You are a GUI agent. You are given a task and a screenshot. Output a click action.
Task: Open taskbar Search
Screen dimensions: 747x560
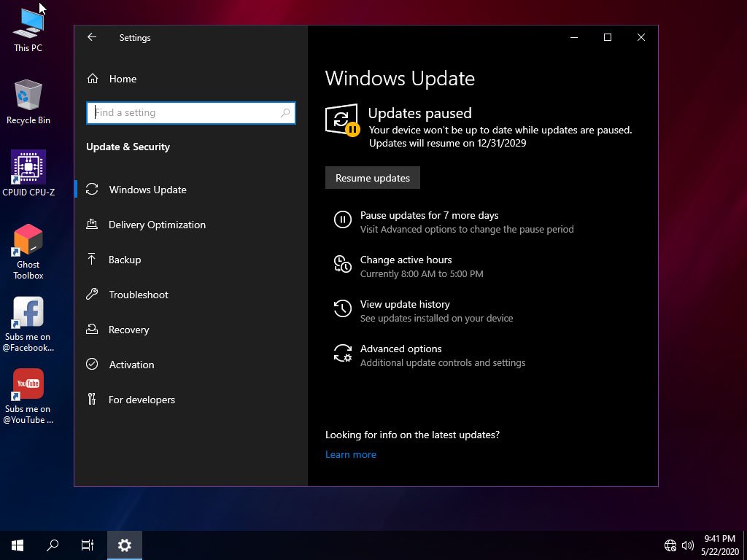[x=53, y=545]
